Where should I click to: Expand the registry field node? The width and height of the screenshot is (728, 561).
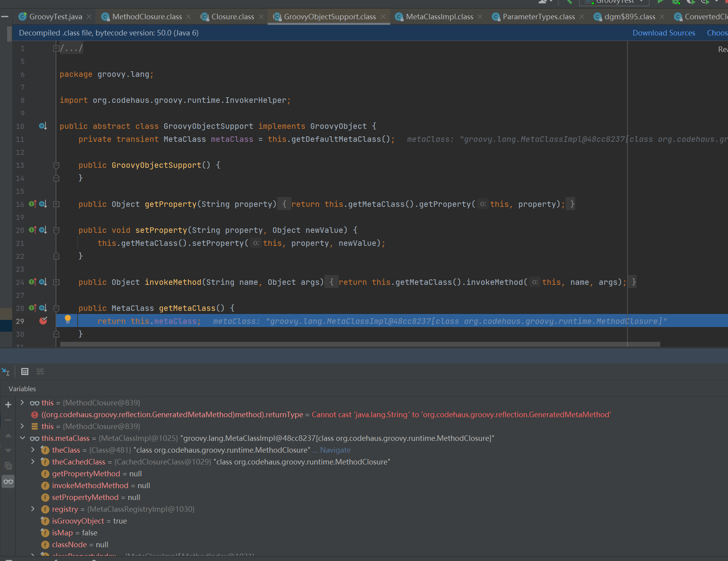[x=33, y=509]
